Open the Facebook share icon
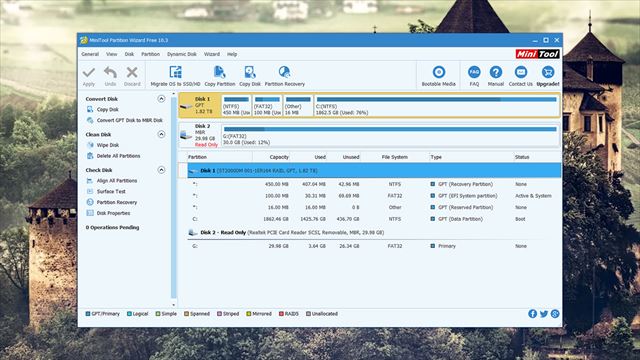The image size is (640, 360). click(532, 313)
